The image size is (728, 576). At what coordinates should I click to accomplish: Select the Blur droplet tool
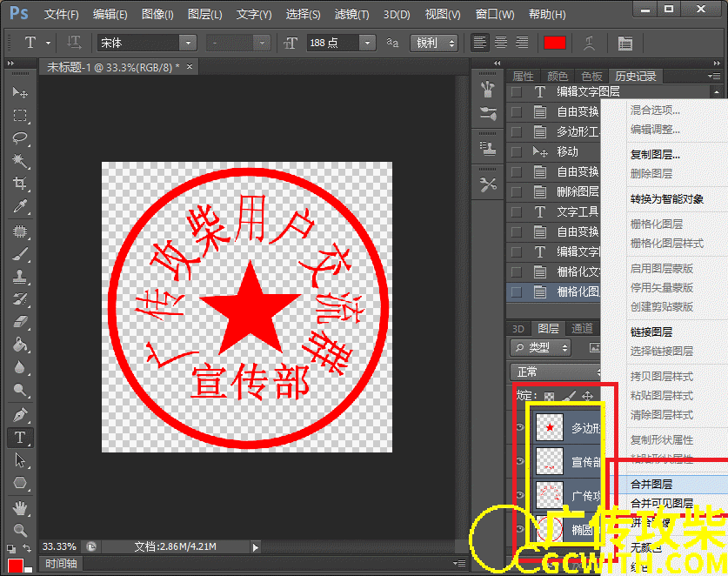point(20,367)
